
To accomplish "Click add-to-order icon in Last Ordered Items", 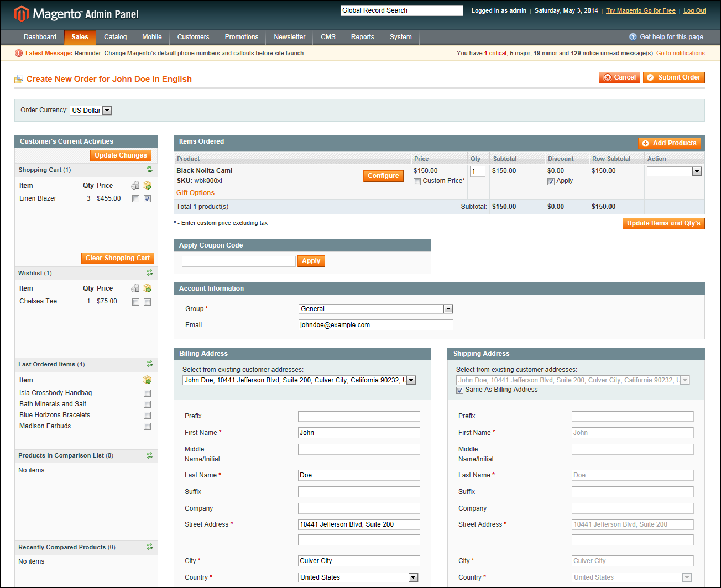I will 147,380.
